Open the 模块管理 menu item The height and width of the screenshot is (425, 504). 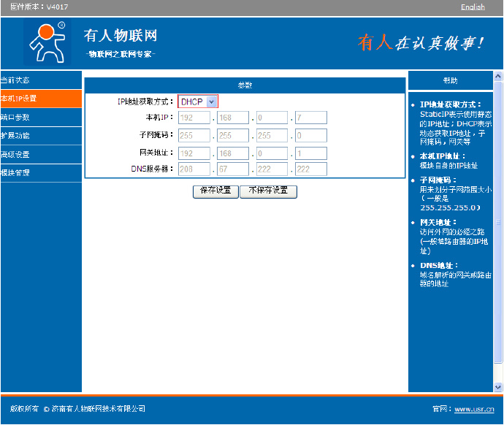click(x=41, y=173)
